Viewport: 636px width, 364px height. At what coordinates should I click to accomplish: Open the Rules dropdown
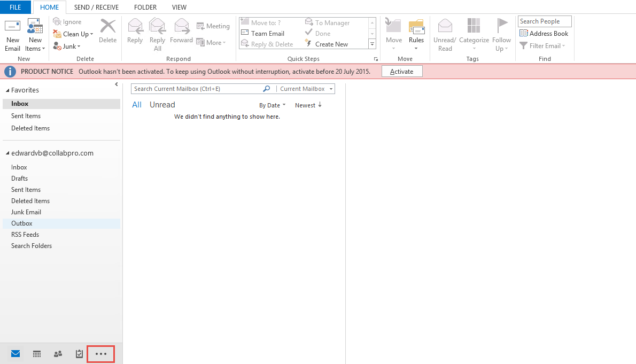(416, 35)
